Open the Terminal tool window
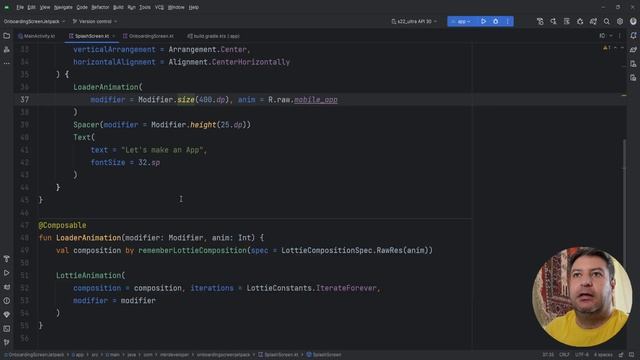The height and width of the screenshot is (360, 640). [7, 329]
